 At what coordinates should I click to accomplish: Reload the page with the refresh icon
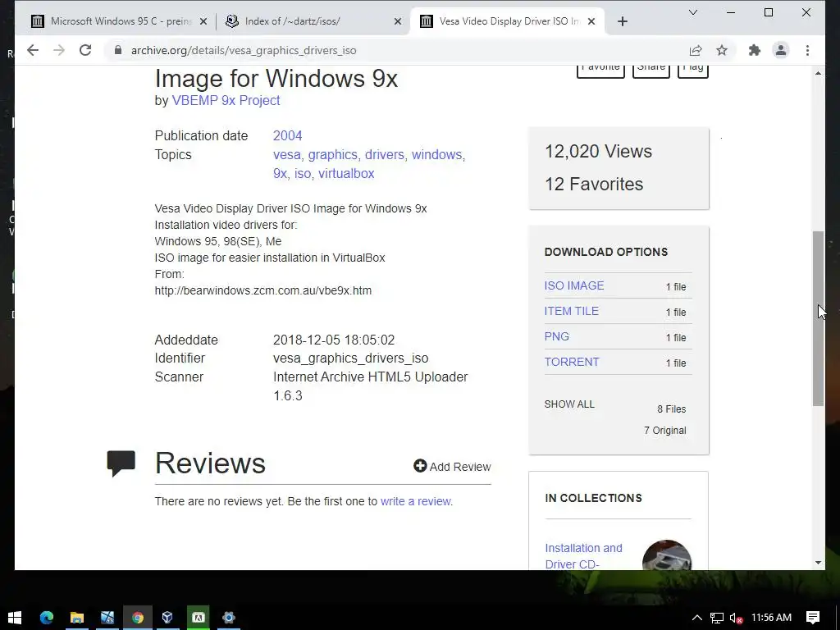[85, 50]
